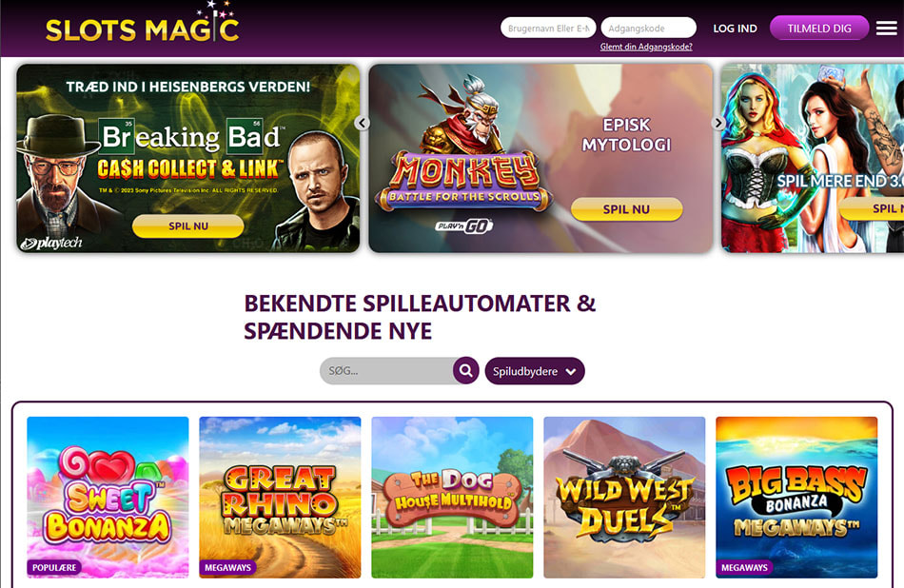
Task: Open the Sweet Bonanza game thumbnail
Action: 108,497
